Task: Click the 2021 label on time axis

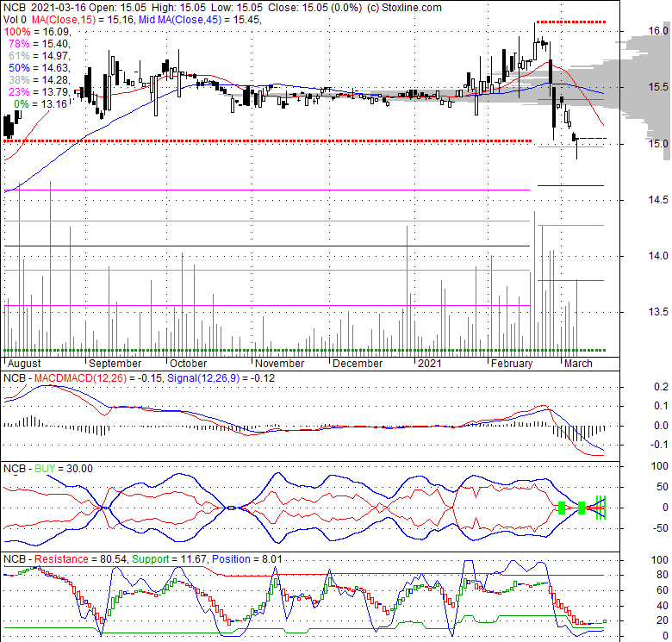Action: click(x=429, y=364)
